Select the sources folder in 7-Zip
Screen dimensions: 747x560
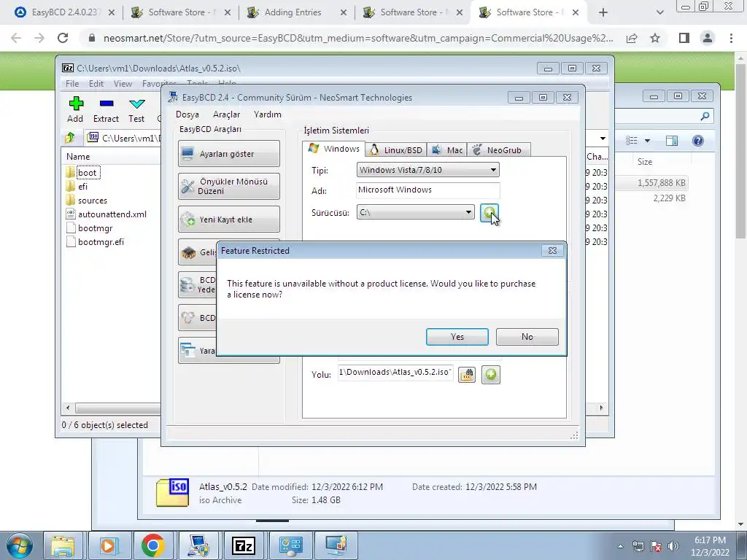click(93, 201)
